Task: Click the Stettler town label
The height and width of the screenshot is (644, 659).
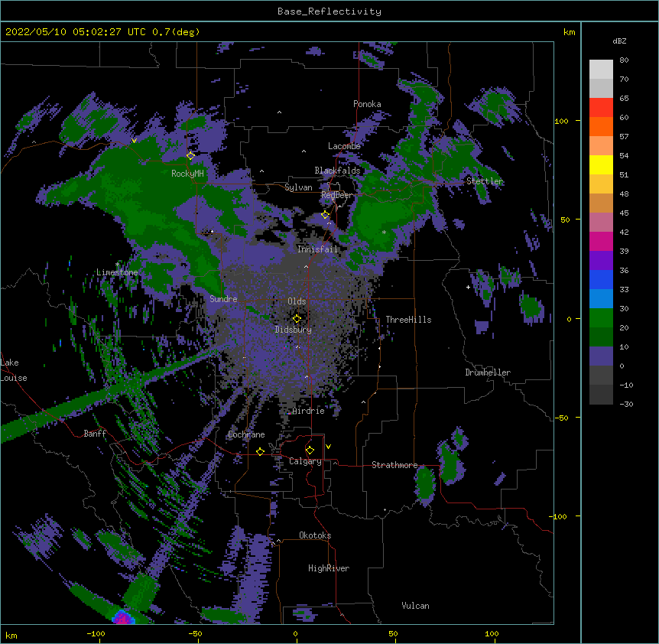Action: click(x=485, y=181)
